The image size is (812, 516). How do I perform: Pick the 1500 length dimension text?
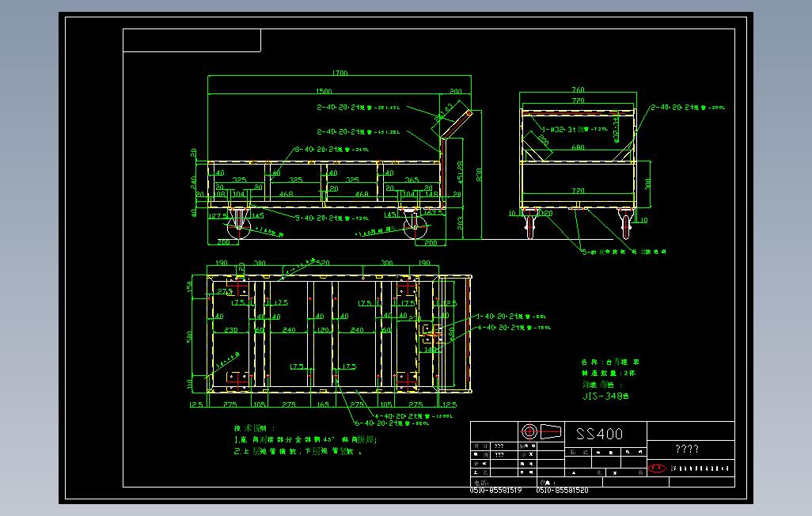[324, 91]
